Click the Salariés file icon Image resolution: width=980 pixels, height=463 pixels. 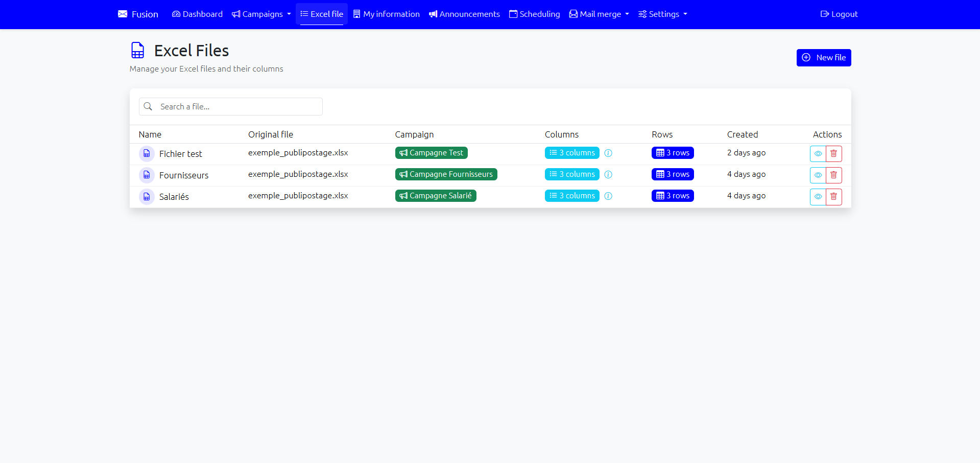tap(147, 197)
